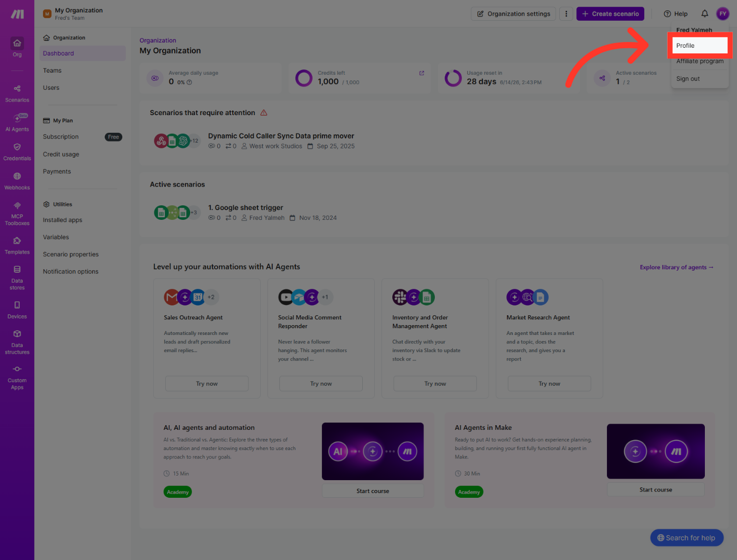Click Organization settings button
This screenshot has width=737, height=560.
(513, 13)
